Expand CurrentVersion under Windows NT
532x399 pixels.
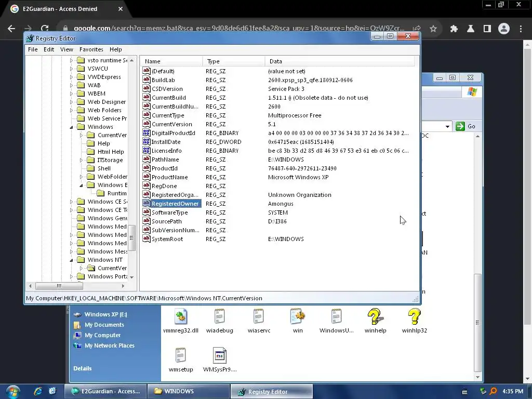pyautogui.click(x=81, y=268)
